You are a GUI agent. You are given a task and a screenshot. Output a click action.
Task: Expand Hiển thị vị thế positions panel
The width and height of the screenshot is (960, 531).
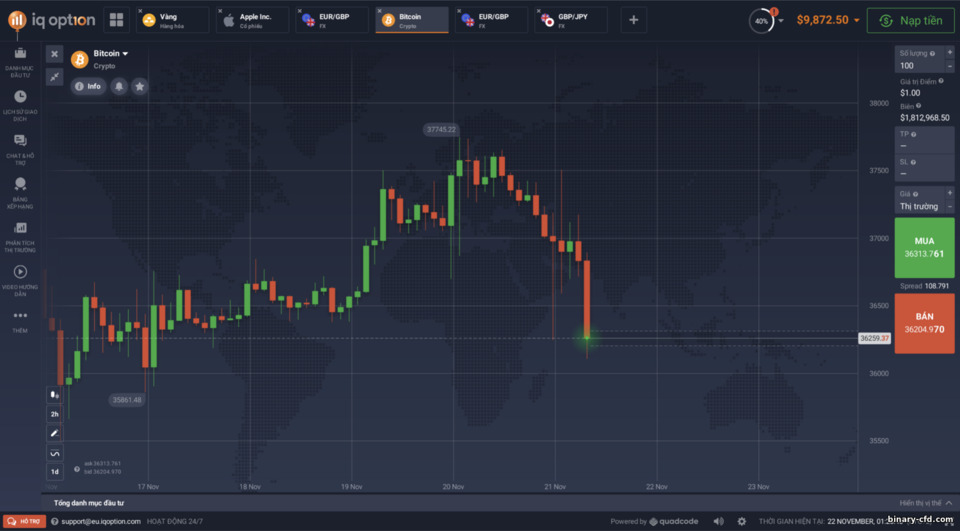(x=925, y=503)
